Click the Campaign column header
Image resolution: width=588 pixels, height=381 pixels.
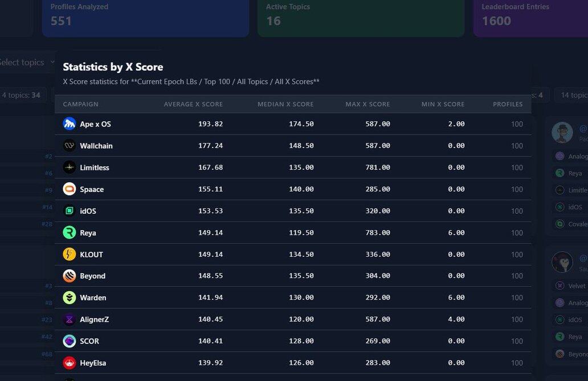point(80,104)
